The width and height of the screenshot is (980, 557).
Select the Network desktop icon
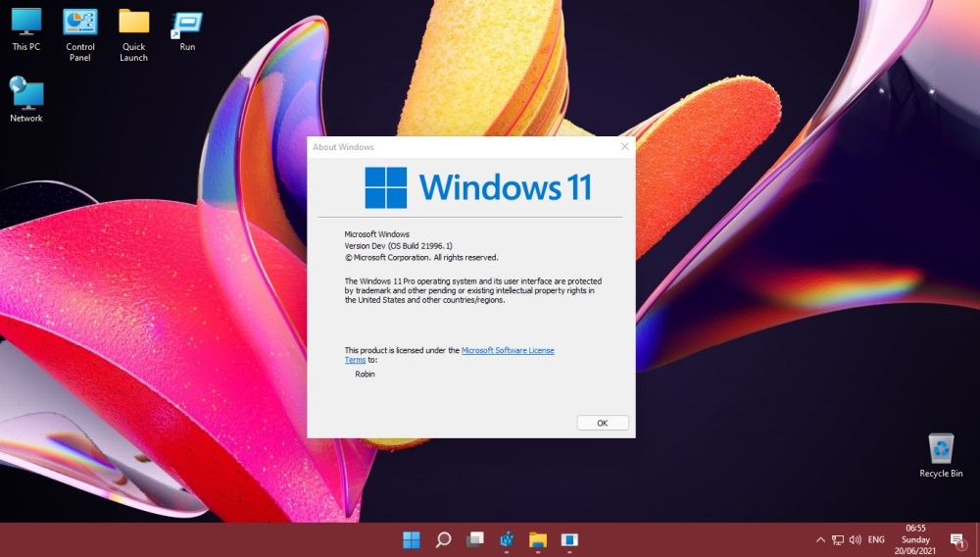[26, 99]
